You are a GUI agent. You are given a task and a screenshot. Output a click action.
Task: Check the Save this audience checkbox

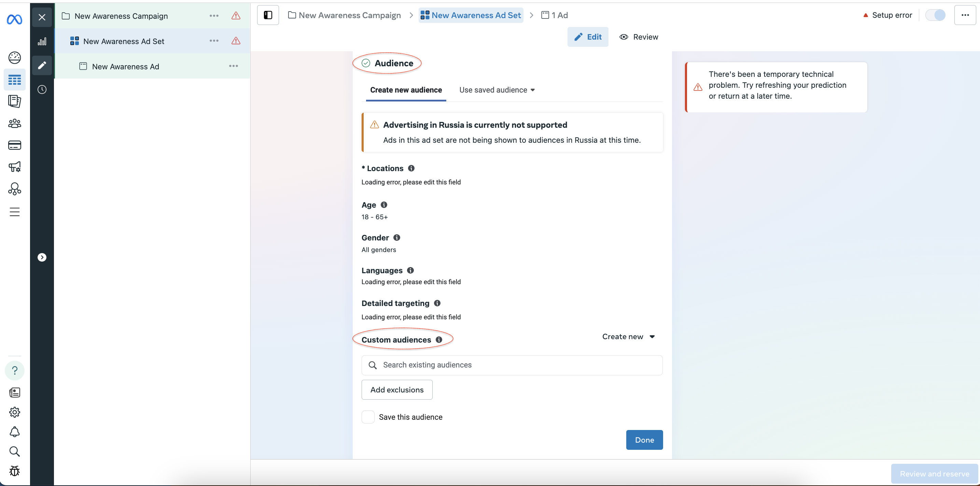coord(368,417)
